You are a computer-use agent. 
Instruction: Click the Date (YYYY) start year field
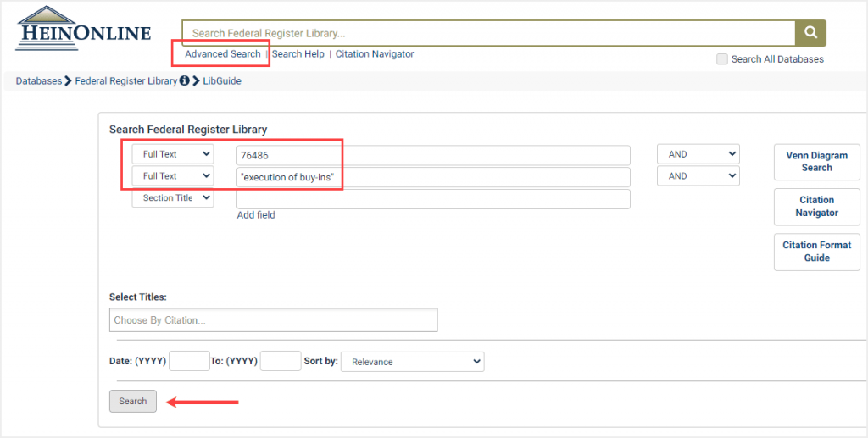point(189,361)
